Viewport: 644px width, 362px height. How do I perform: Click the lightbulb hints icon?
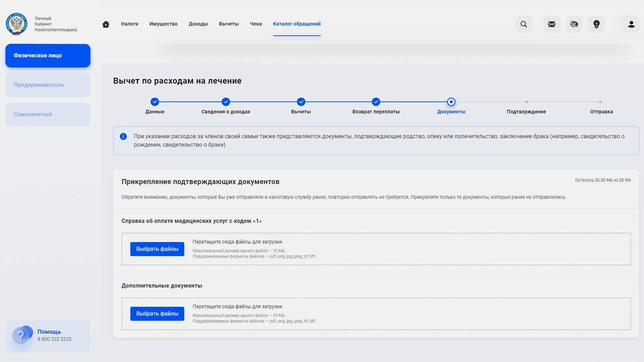[596, 24]
